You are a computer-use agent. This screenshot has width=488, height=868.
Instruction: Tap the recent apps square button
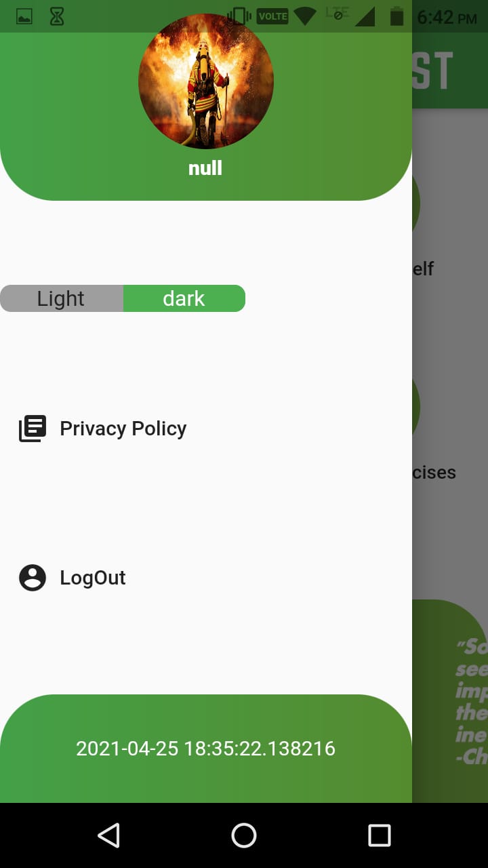380,835
